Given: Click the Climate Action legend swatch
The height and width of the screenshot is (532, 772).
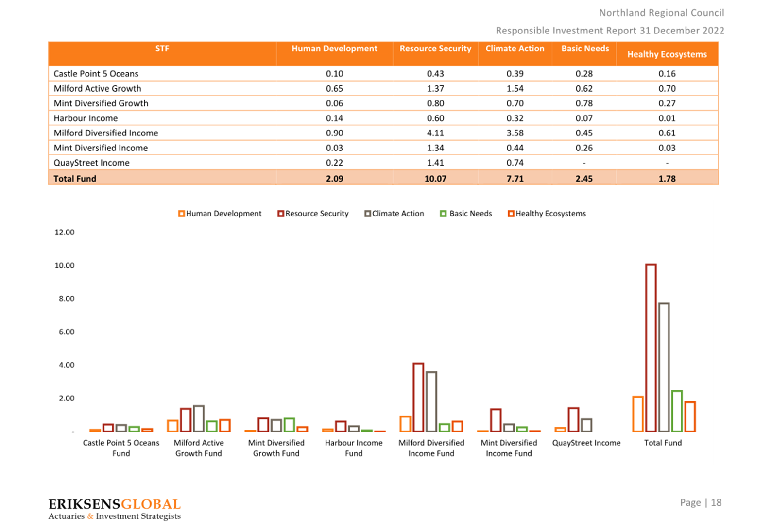Looking at the screenshot, I should pos(368,214).
